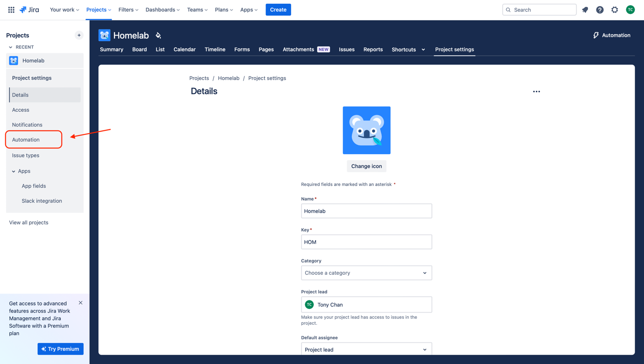Select Notifications in settings sidebar

click(45, 125)
